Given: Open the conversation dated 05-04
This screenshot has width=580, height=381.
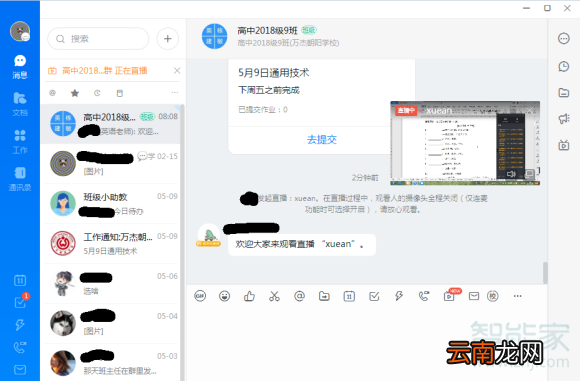Looking at the screenshot, I should click(112, 323).
